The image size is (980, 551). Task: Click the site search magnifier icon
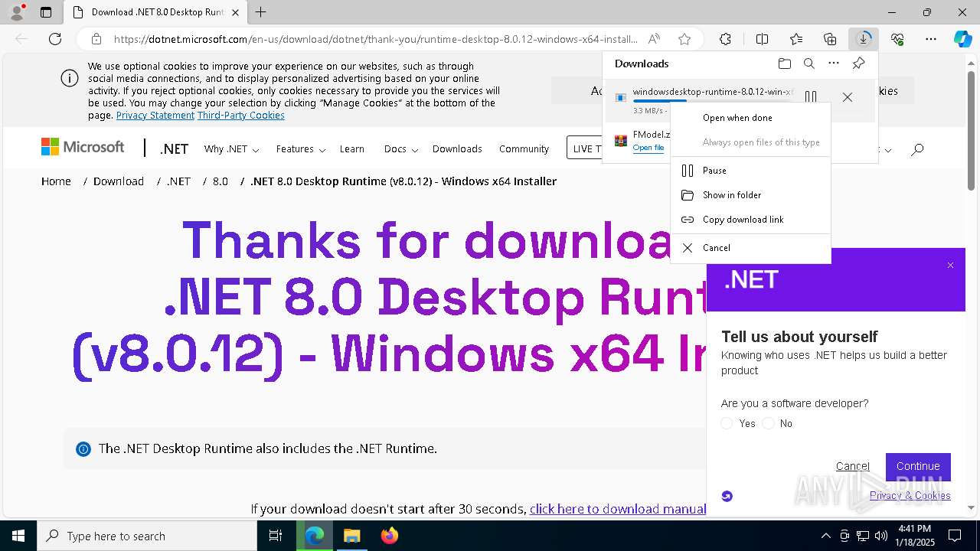917,149
